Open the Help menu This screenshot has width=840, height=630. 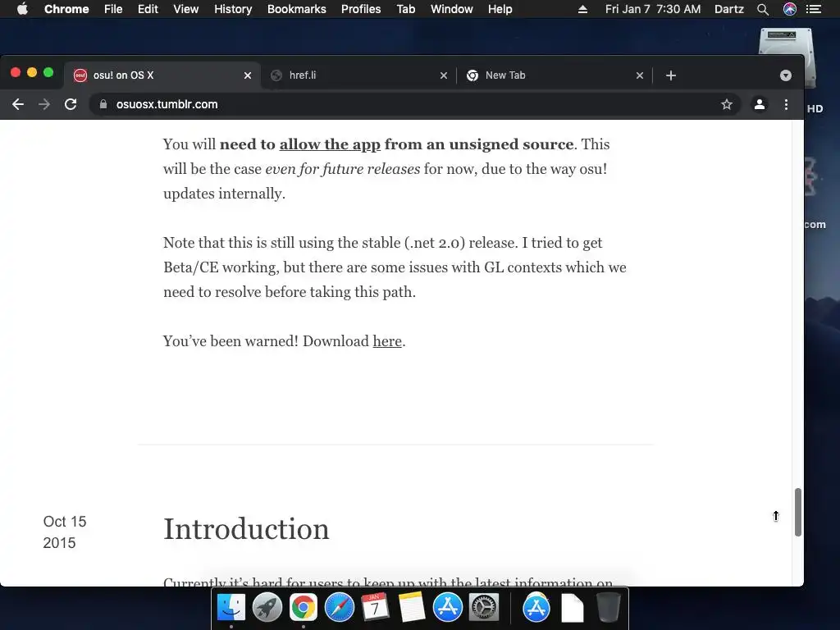[500, 9]
